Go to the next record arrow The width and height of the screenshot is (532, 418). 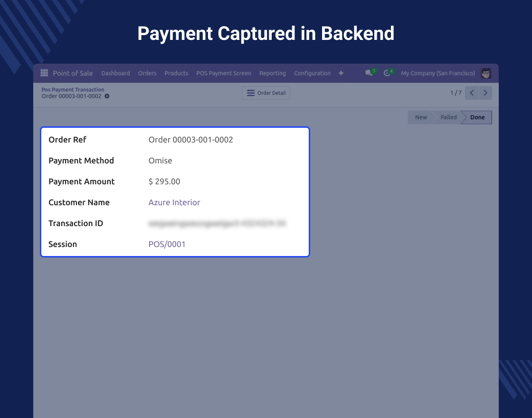tap(485, 93)
